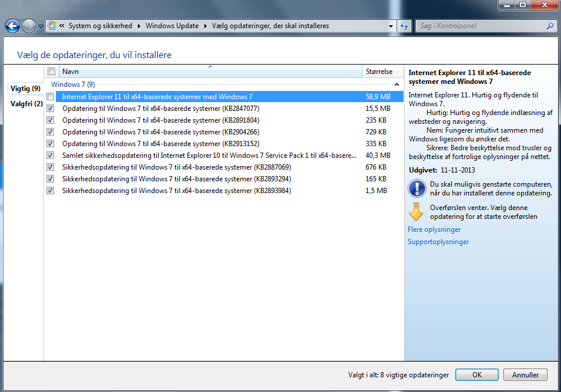Uncheck the KB2847077 update checkbox

tap(51, 109)
